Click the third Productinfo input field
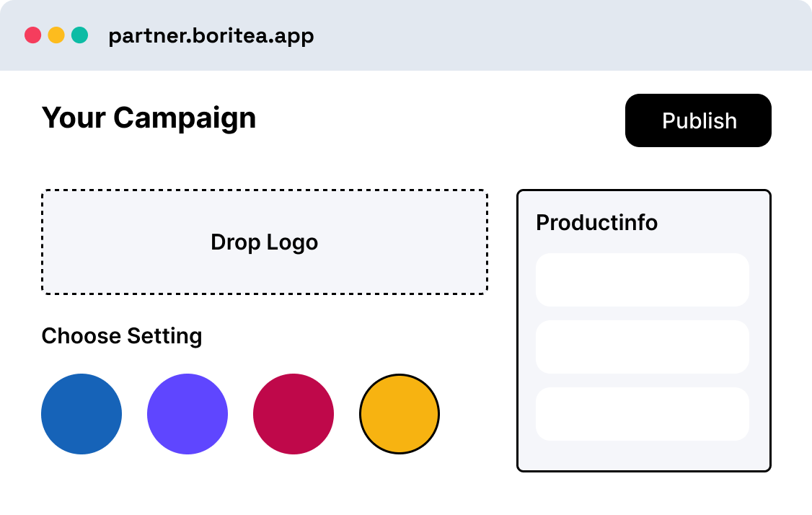The height and width of the screenshot is (515, 812). click(x=642, y=414)
